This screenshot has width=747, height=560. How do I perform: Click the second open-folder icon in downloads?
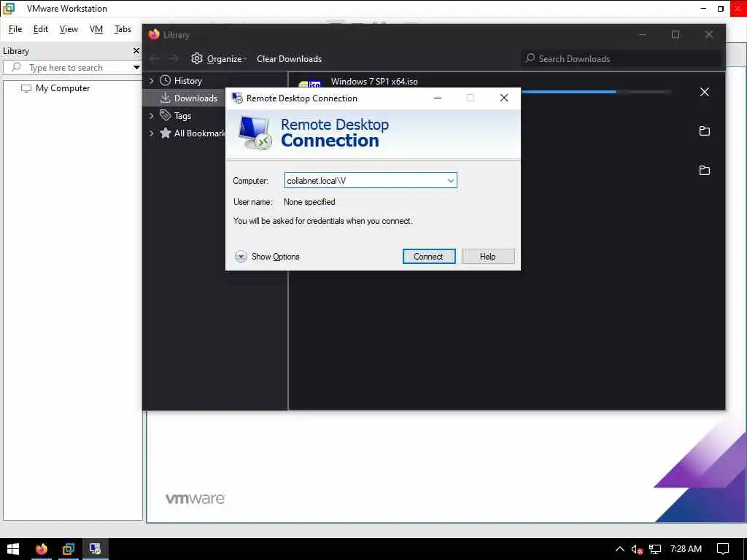pyautogui.click(x=705, y=170)
